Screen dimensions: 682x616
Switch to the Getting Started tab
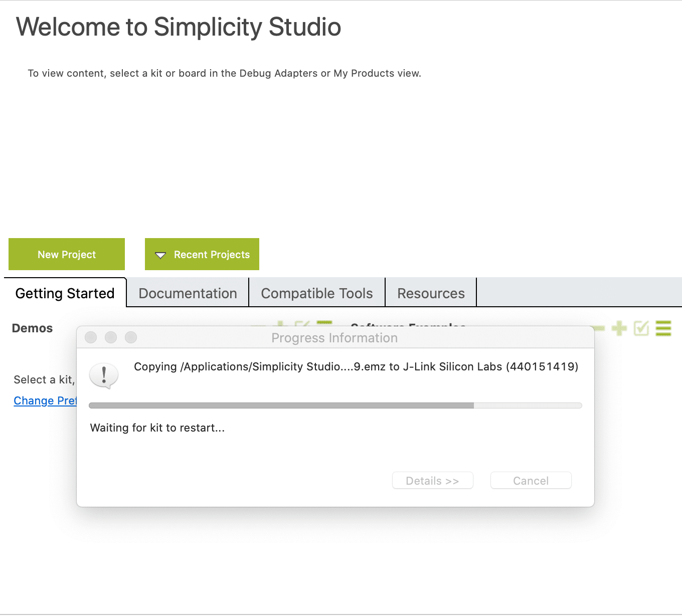tap(65, 293)
